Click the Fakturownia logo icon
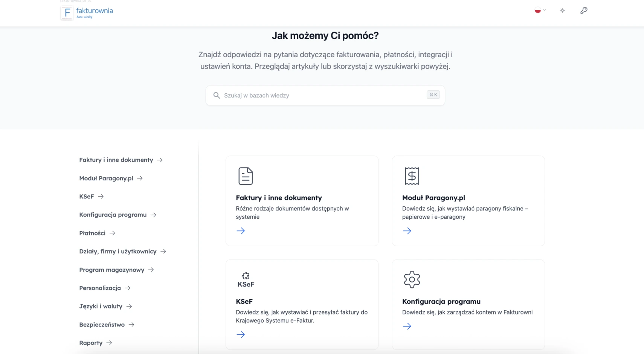The image size is (644, 354). click(x=67, y=13)
